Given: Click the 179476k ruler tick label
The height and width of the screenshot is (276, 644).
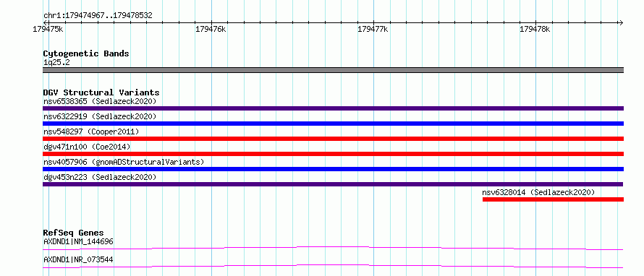Looking at the screenshot, I should pos(211,29).
